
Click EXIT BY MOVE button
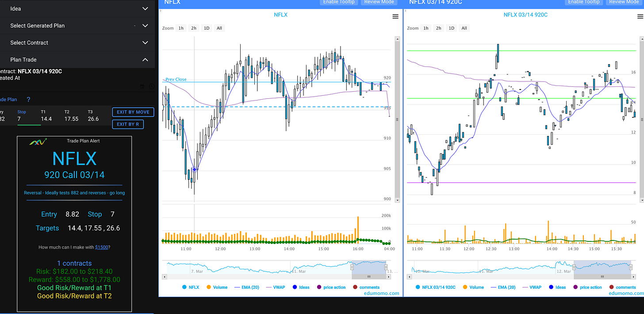click(x=133, y=112)
